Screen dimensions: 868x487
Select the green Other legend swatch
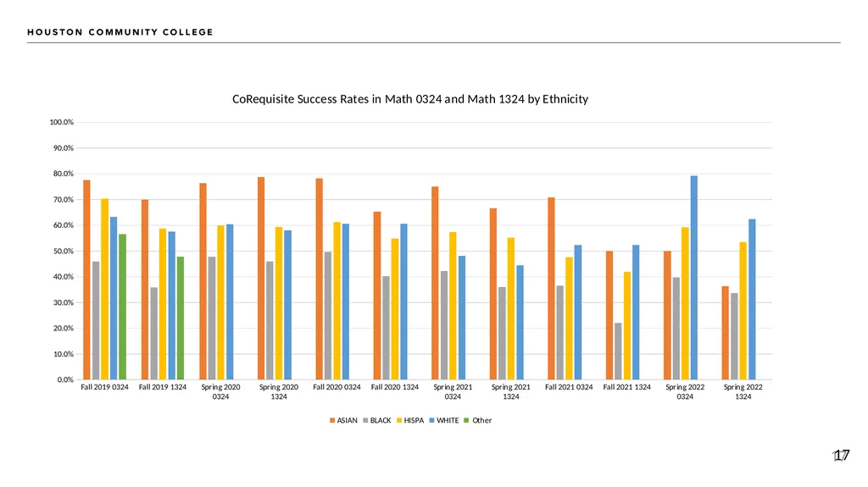pyautogui.click(x=466, y=421)
